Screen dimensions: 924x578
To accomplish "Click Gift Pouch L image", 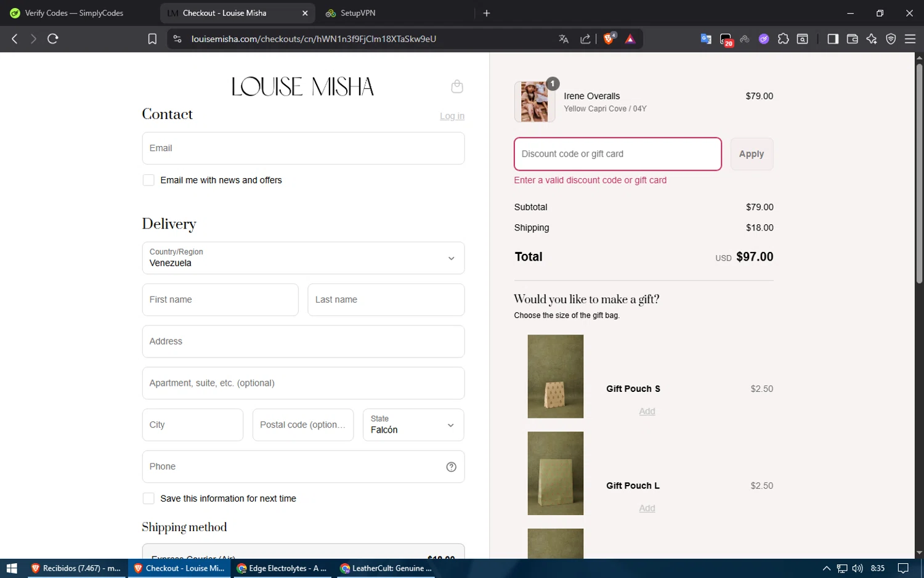I will (555, 473).
